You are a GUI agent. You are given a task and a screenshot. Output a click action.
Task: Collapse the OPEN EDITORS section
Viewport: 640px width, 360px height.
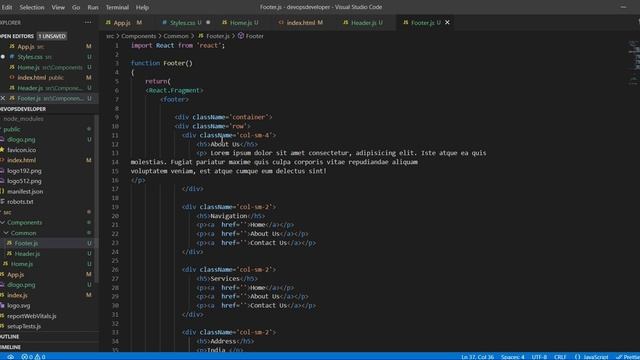pos(17,36)
